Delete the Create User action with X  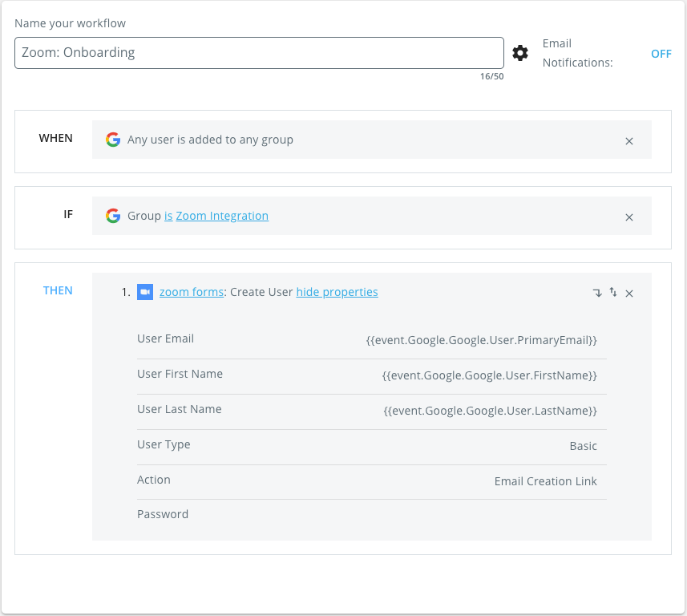(x=628, y=294)
